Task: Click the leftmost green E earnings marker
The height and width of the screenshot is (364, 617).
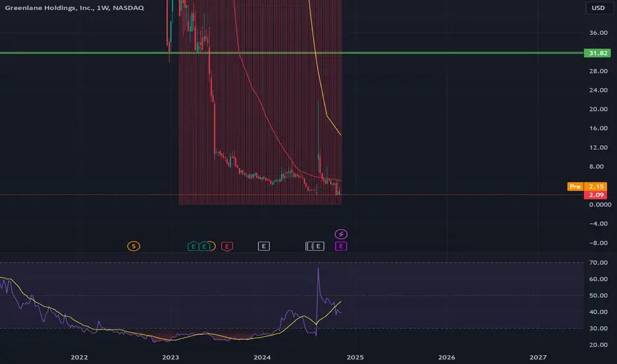Action: [x=193, y=246]
